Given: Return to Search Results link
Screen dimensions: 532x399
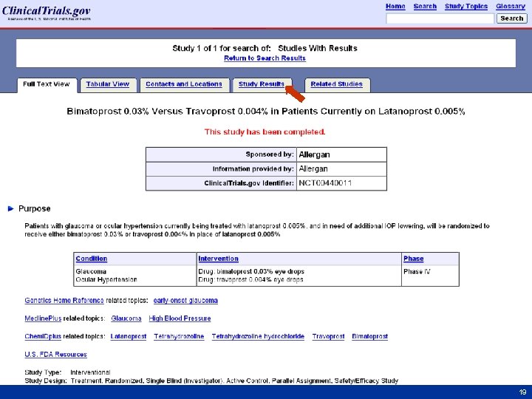Looking at the screenshot, I should pos(265,58).
